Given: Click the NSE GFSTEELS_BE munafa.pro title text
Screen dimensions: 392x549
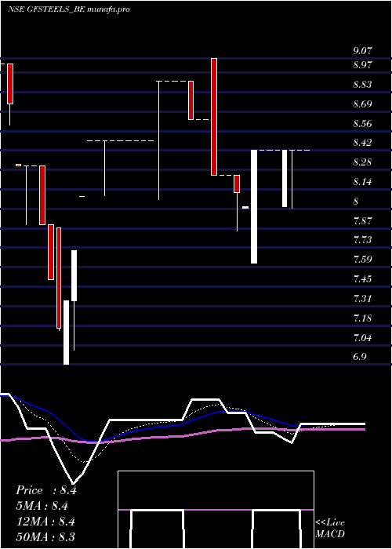Looking at the screenshot, I should coord(69,9).
